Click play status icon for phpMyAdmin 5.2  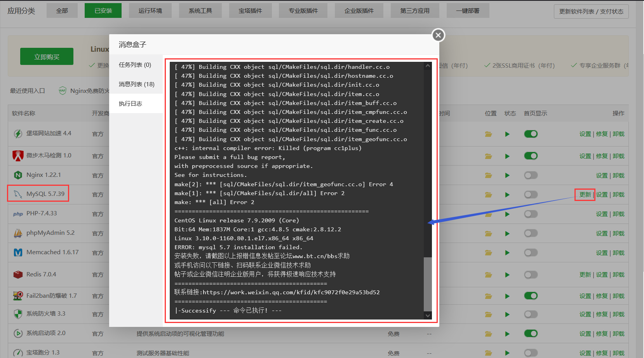507,234
